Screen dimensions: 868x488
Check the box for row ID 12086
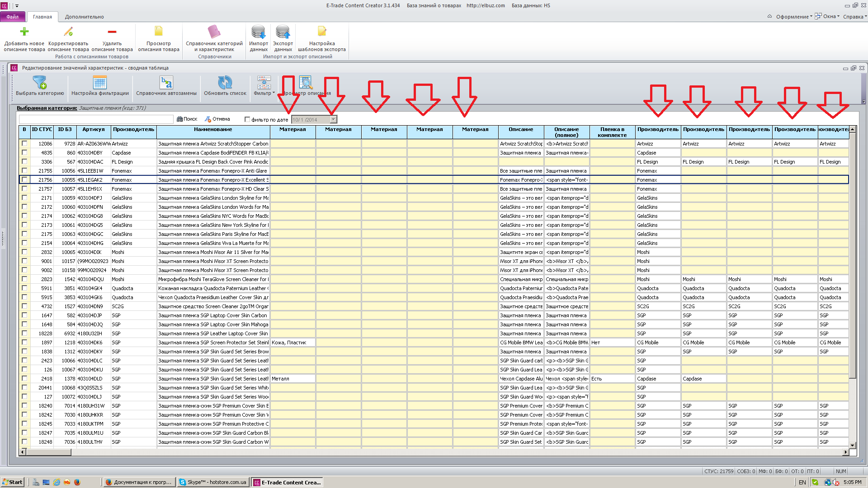[x=24, y=143]
